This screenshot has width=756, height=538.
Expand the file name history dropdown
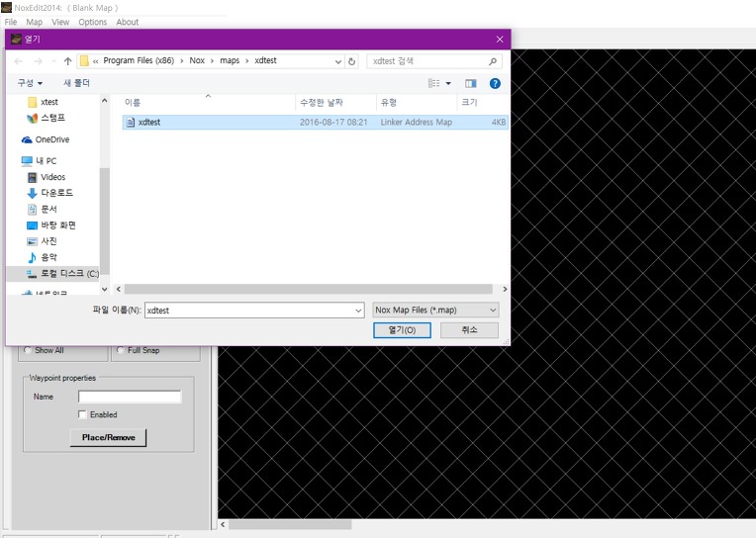click(x=358, y=311)
